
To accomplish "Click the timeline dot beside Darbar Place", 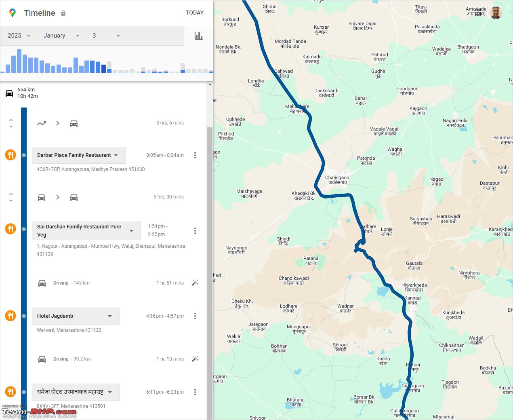I will (24, 155).
